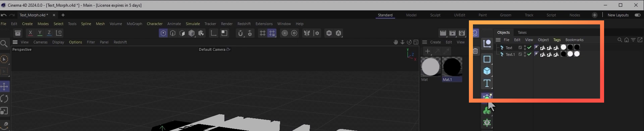Toggle X axis lock
This screenshot has width=644, height=131.
(30, 33)
